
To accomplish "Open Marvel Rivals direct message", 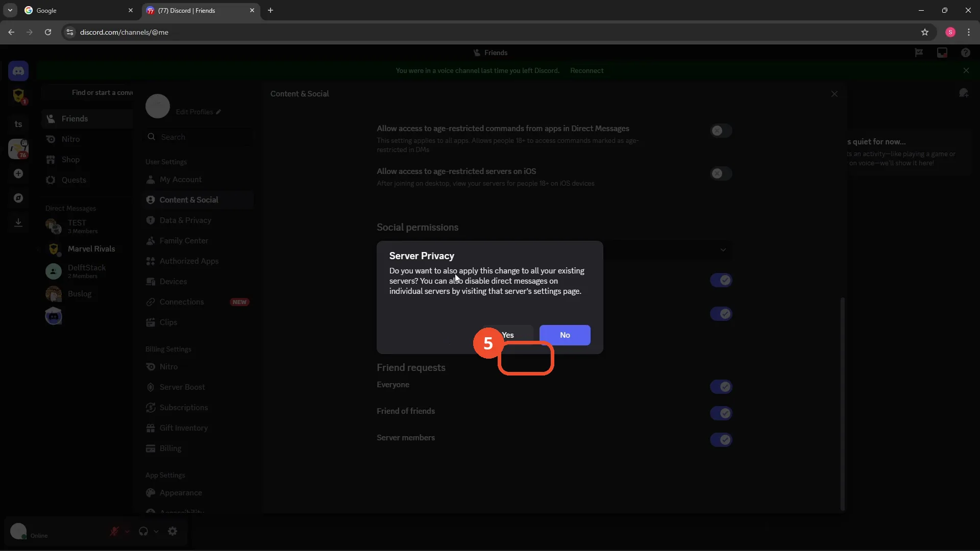I will (87, 249).
